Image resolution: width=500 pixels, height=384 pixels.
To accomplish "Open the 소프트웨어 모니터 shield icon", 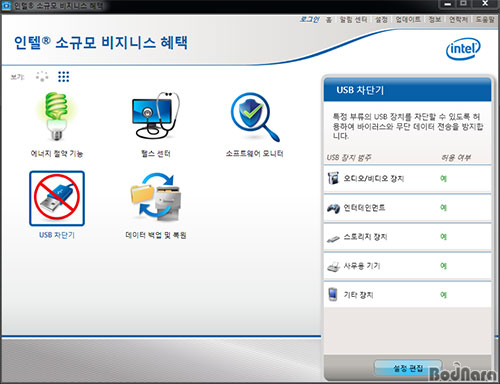I will (255, 117).
